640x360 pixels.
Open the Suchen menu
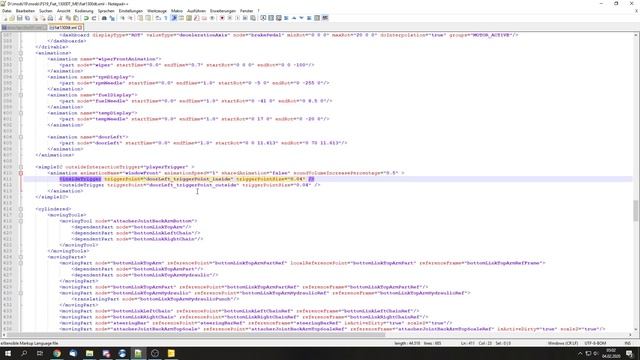46,11
